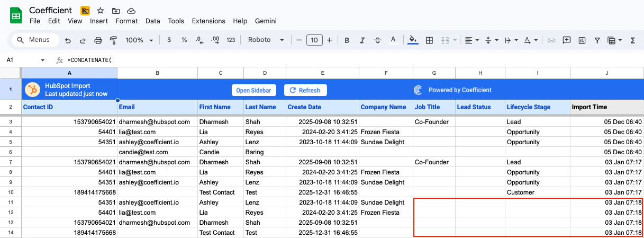The width and height of the screenshot is (644, 238).
Task: Toggle strikethrough formatting
Action: click(x=377, y=40)
